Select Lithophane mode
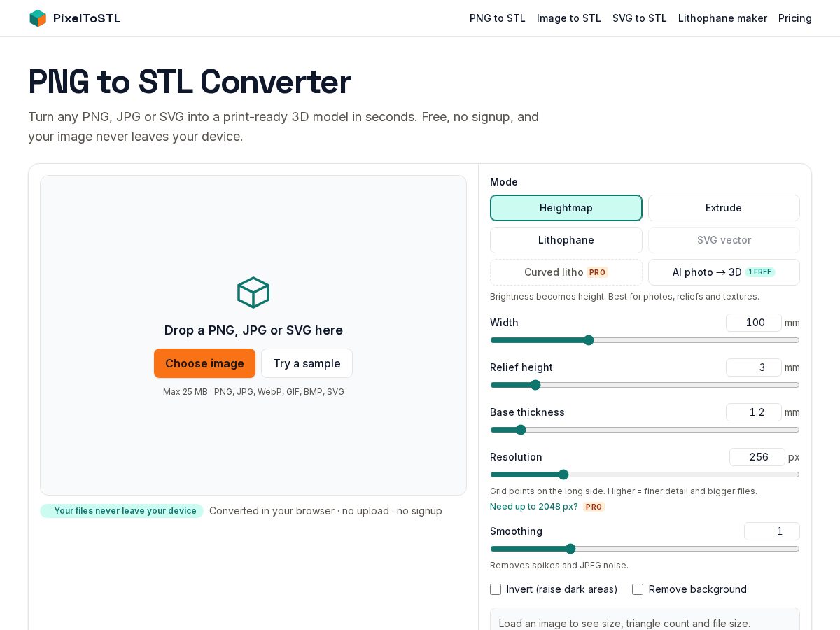This screenshot has width=840, height=630. 566,240
